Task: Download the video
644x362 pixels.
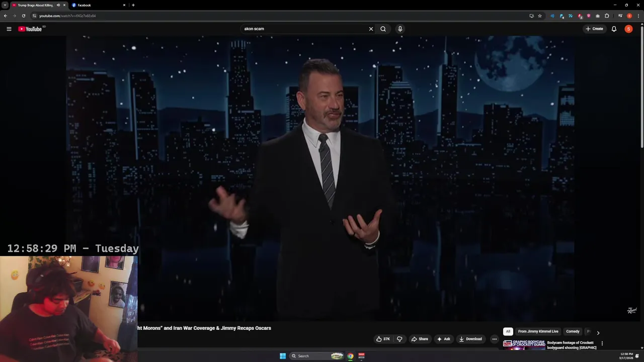Action: 470,339
